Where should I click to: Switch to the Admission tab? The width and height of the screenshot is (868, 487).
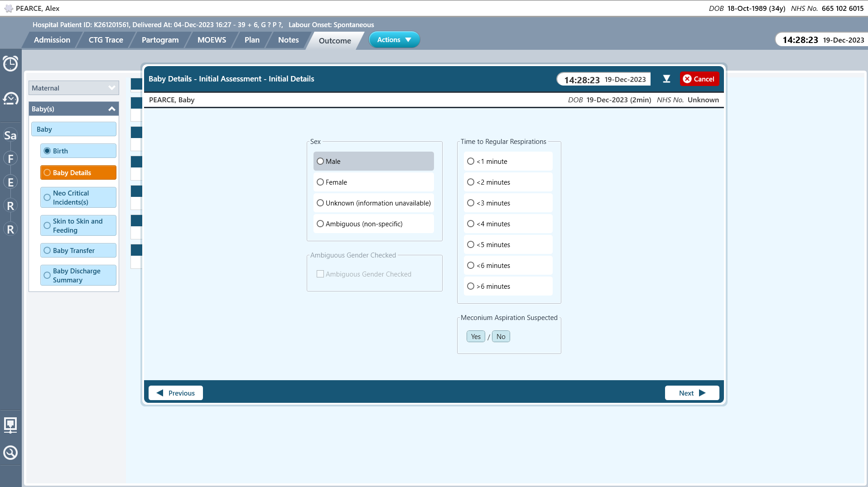coord(52,40)
